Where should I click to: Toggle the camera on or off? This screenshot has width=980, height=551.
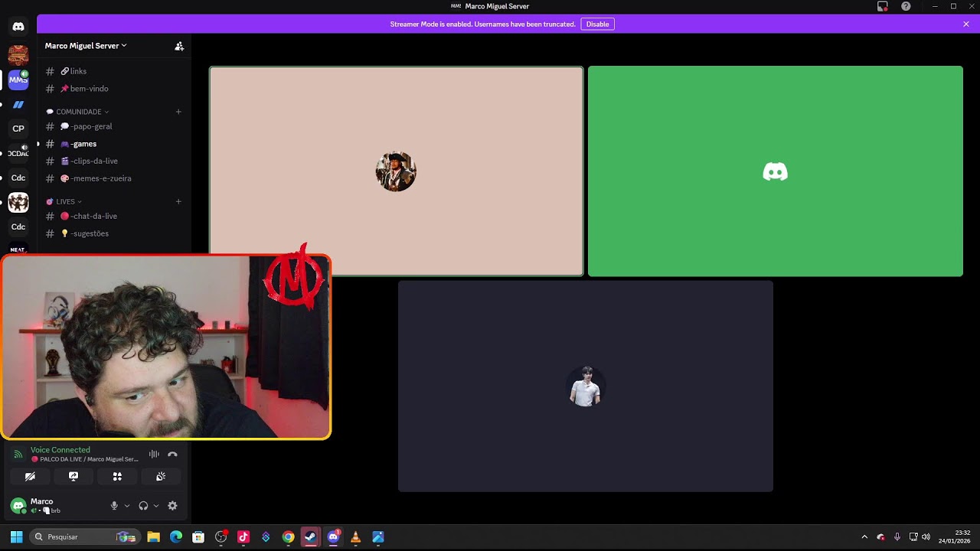30,476
